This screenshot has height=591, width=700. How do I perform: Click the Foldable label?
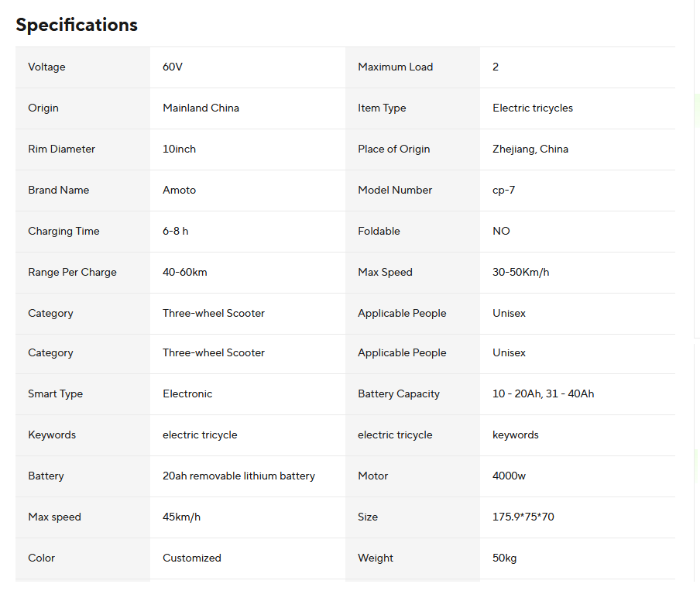379,231
